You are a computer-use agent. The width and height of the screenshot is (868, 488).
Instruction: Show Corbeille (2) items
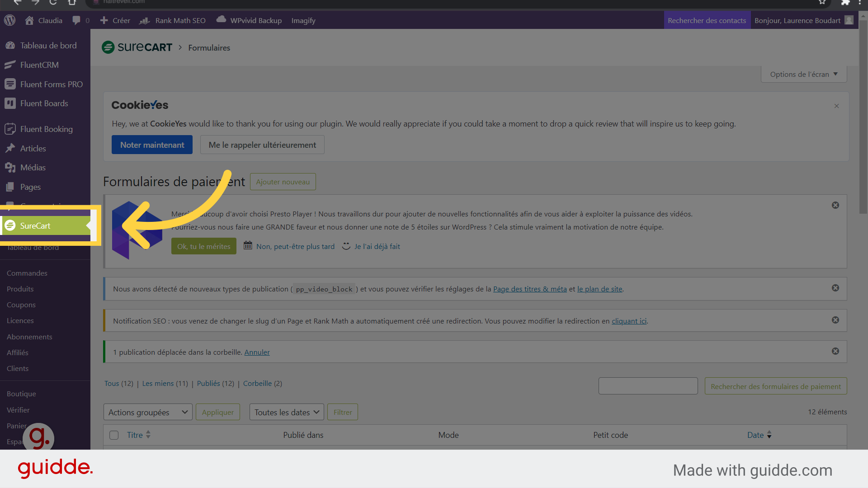263,383
